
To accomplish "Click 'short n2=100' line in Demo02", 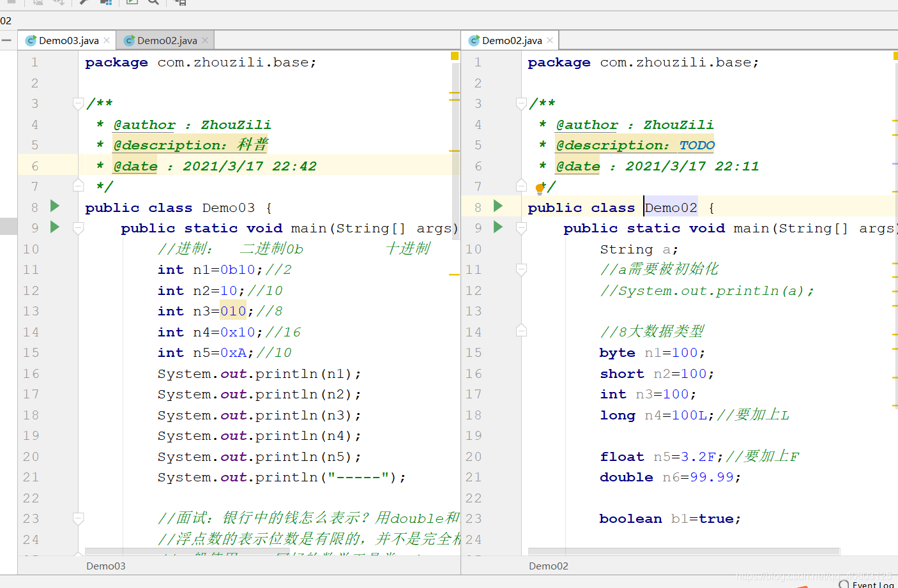I will coord(657,373).
